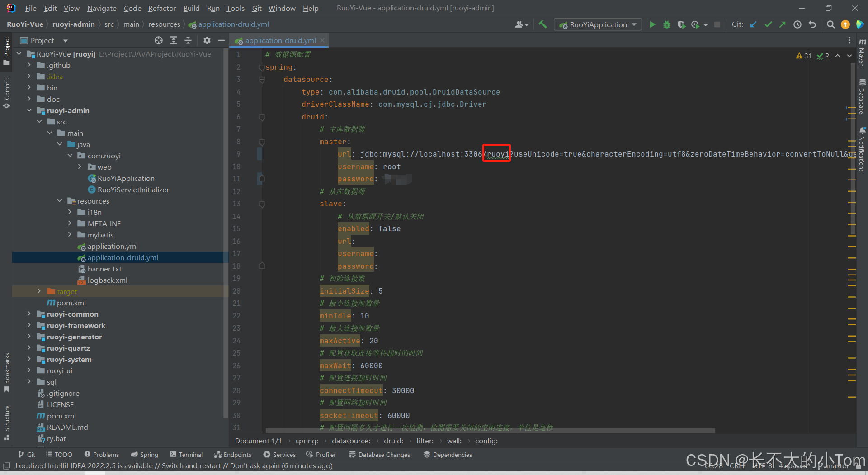868x475 pixels.
Task: Open user account dropdown icon
Action: pyautogui.click(x=522, y=24)
